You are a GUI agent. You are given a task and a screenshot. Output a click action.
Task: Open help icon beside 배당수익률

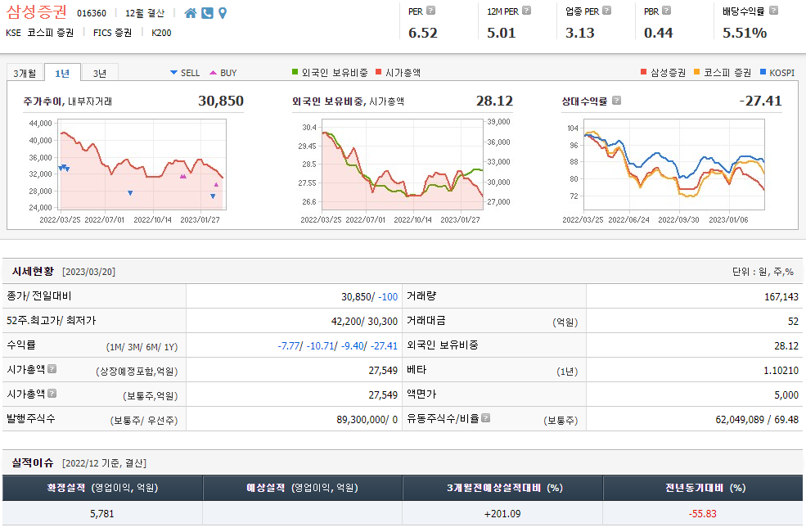tap(773, 11)
